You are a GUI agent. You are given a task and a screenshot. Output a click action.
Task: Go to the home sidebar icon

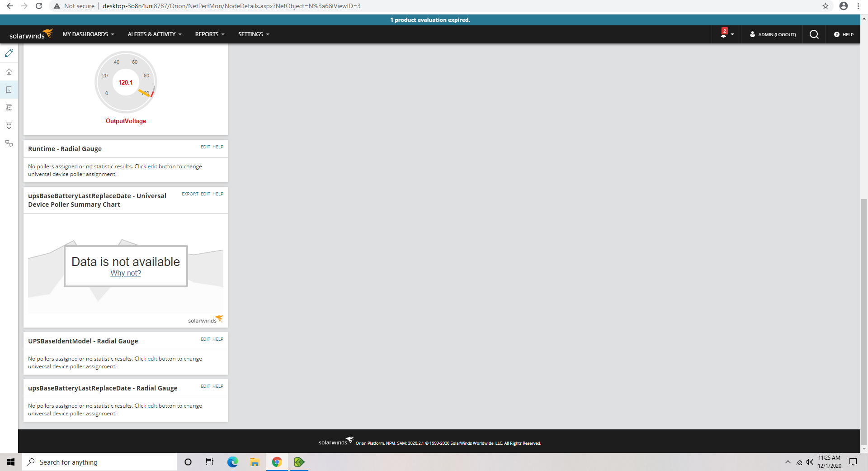click(9, 71)
